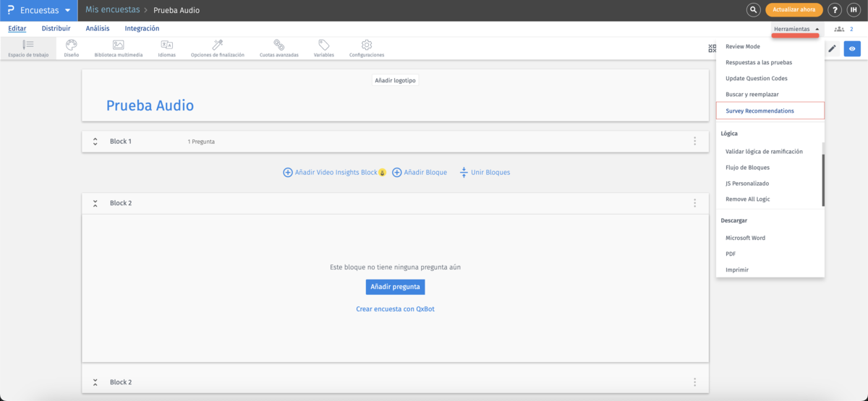Click the collaborators people icon

tap(839, 29)
